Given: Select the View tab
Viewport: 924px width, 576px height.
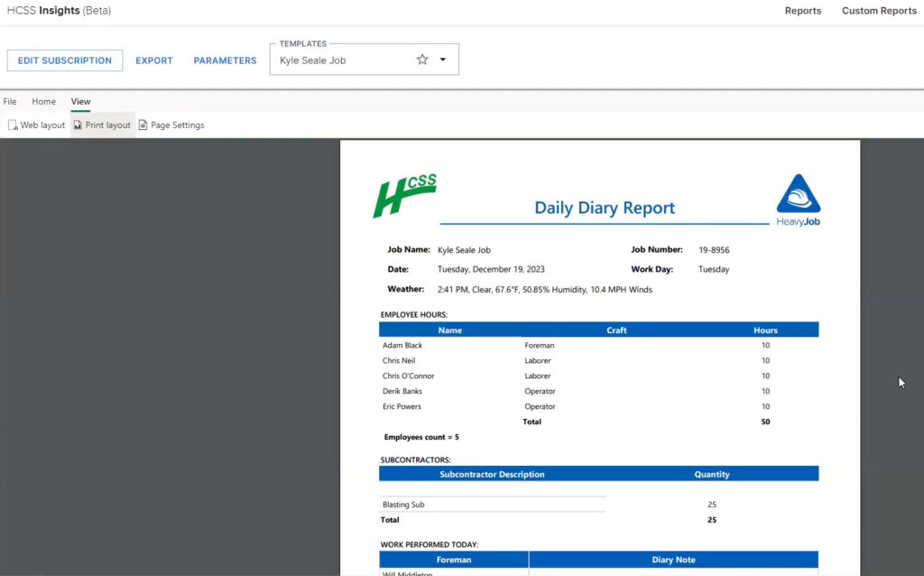Looking at the screenshot, I should click(80, 101).
